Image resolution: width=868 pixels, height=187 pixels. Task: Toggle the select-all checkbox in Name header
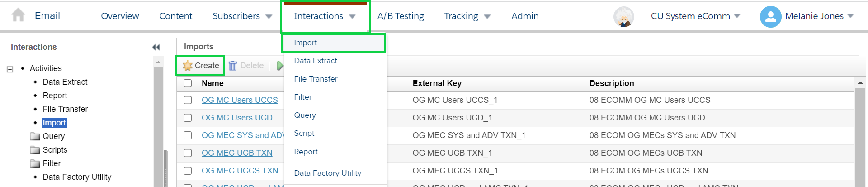pyautogui.click(x=188, y=83)
